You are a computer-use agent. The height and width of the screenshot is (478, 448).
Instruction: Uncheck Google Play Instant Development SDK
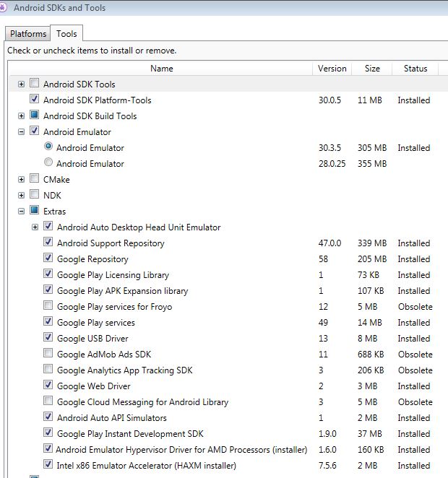pyautogui.click(x=48, y=433)
